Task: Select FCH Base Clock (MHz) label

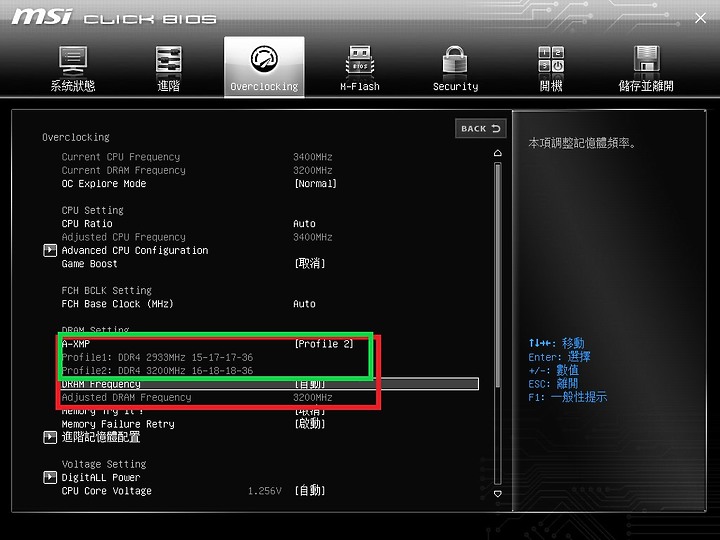Action: click(118, 304)
